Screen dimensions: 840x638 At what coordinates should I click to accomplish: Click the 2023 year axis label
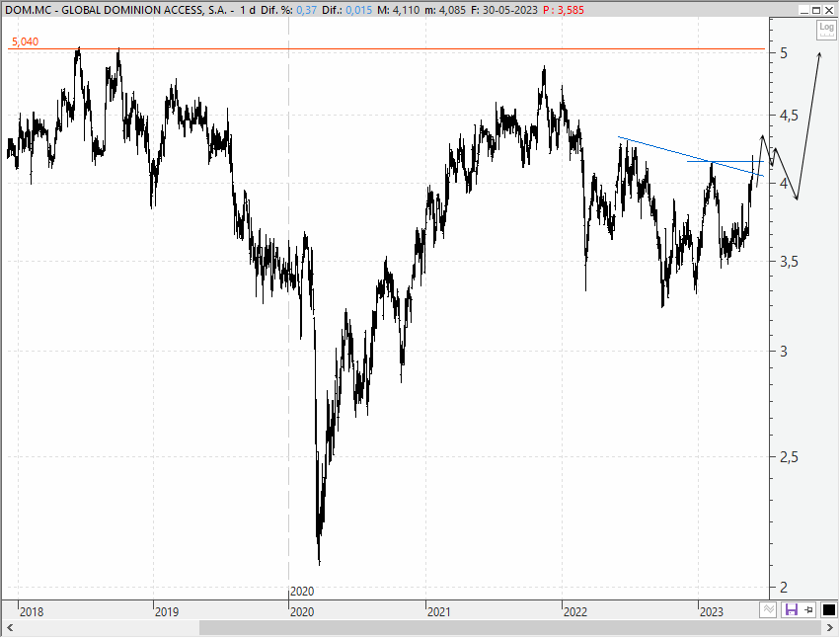(x=712, y=611)
